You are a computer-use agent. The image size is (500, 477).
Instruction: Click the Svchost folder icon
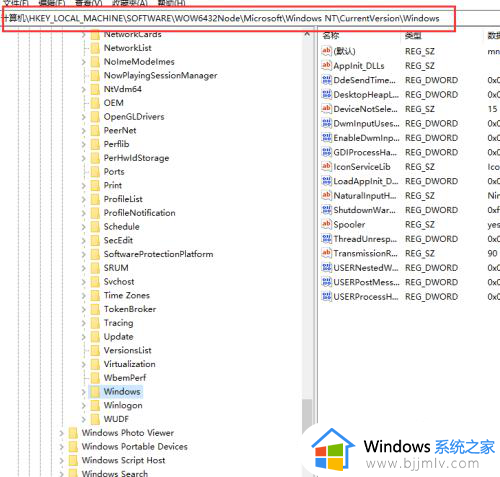tap(95, 281)
